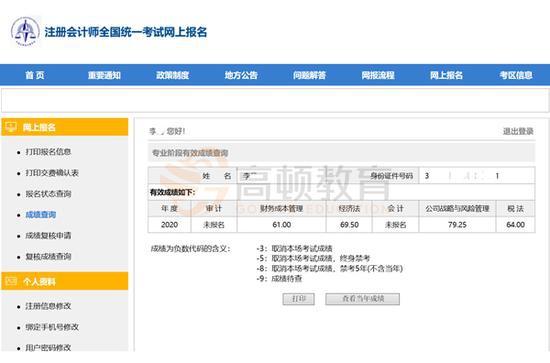Open 打印交费确认表 sidebar link
550x363 pixels.
point(52,173)
